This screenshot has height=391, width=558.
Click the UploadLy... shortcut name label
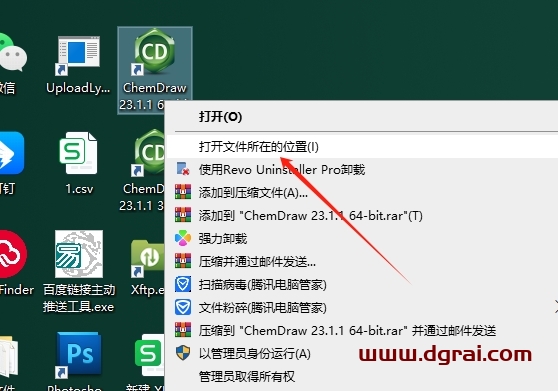coord(78,88)
